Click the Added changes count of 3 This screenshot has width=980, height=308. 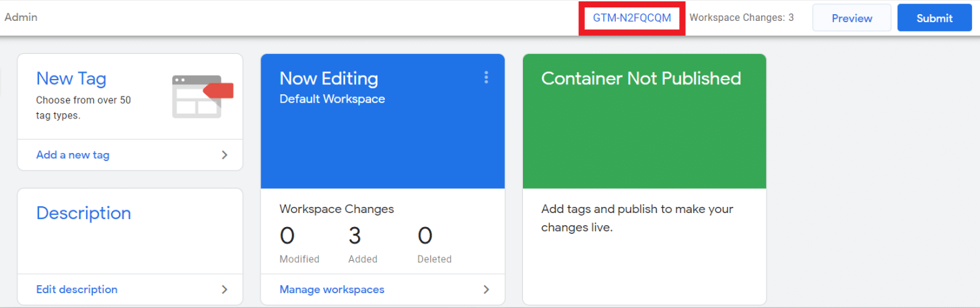click(355, 237)
